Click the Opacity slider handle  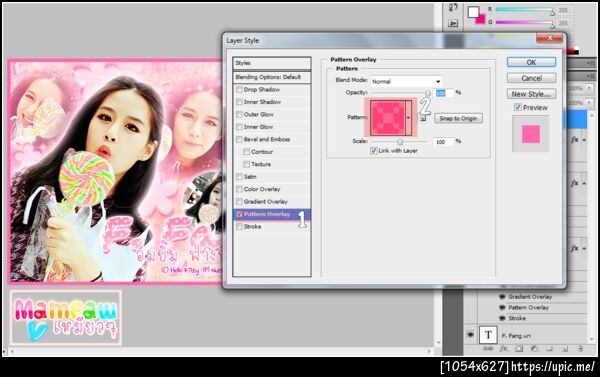click(428, 93)
